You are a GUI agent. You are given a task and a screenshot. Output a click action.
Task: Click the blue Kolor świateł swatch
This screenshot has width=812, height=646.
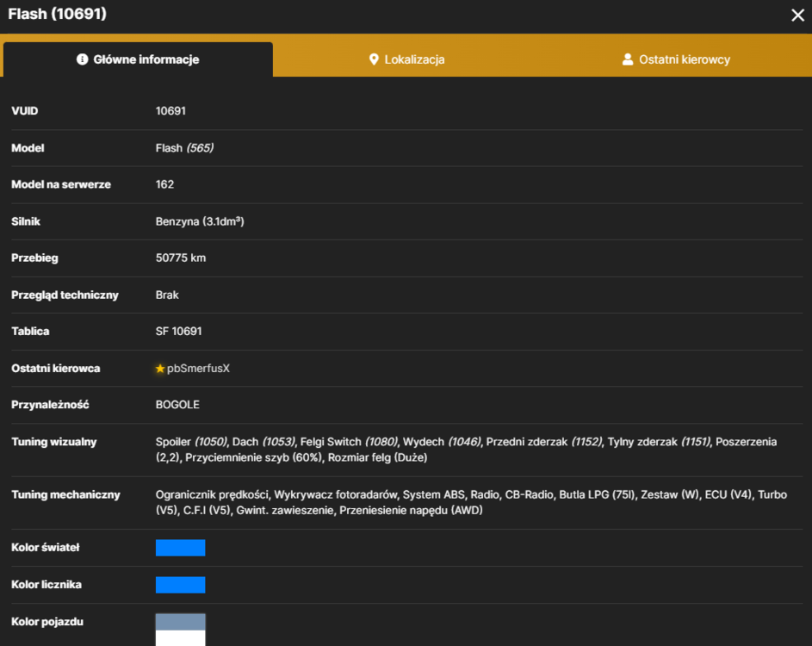tap(180, 548)
